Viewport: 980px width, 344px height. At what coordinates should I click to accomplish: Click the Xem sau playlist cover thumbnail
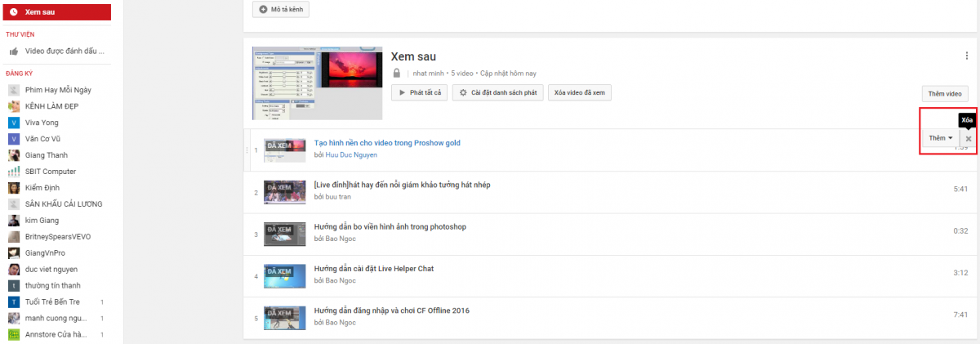pos(316,82)
